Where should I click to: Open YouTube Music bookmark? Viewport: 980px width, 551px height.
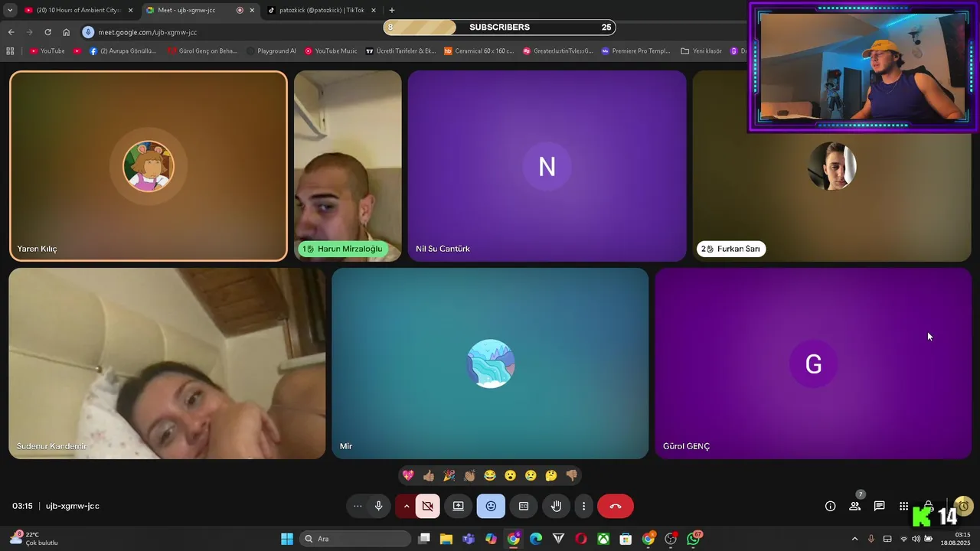(331, 51)
